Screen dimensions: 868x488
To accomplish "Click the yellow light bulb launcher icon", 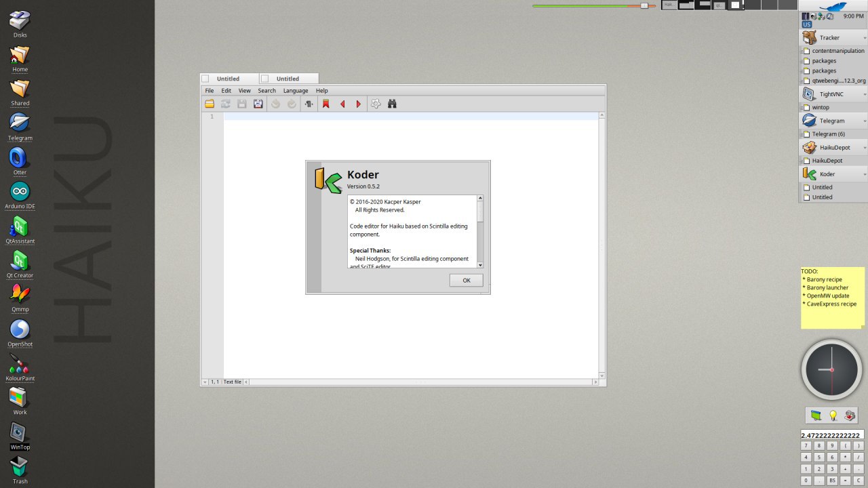I will point(833,415).
